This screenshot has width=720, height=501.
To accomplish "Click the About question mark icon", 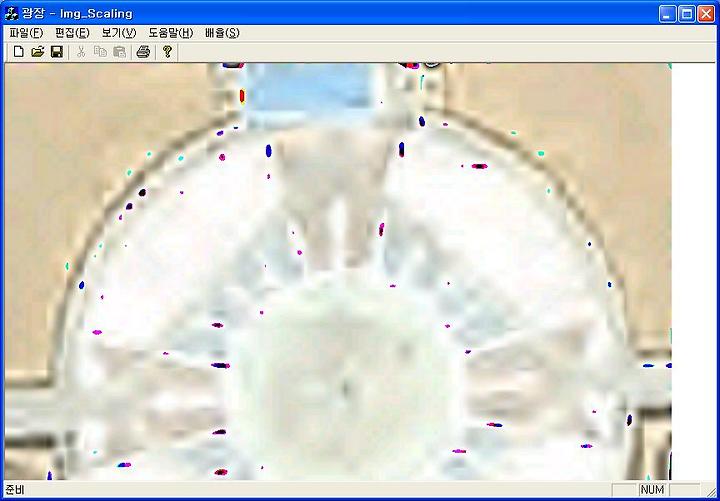I will [167, 52].
